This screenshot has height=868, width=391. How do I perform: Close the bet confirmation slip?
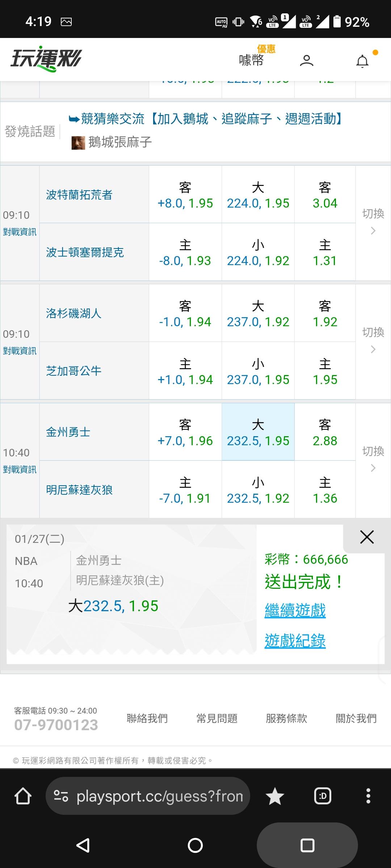coord(367,537)
